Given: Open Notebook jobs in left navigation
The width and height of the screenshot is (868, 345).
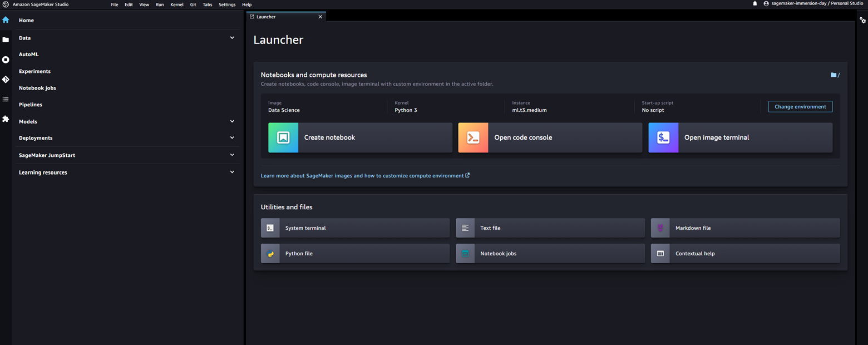Looking at the screenshot, I should coord(37,88).
